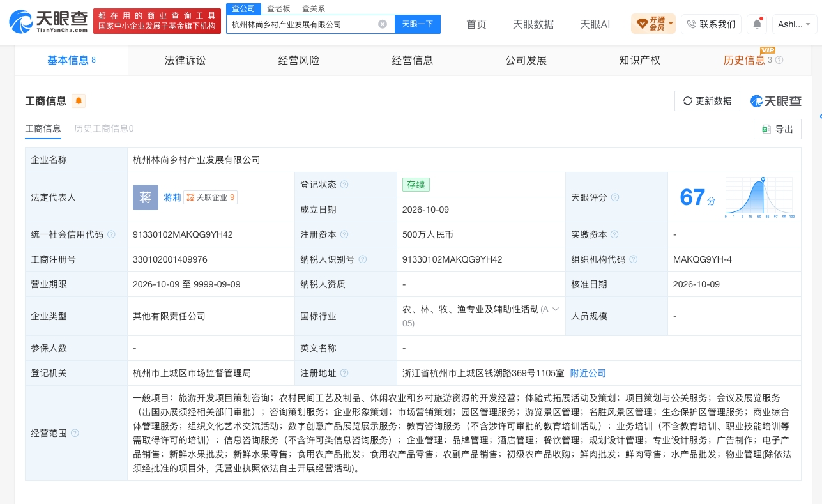Viewport: 822px width, 504px height.
Task: Export data with the 导出 button
Action: tap(777, 129)
